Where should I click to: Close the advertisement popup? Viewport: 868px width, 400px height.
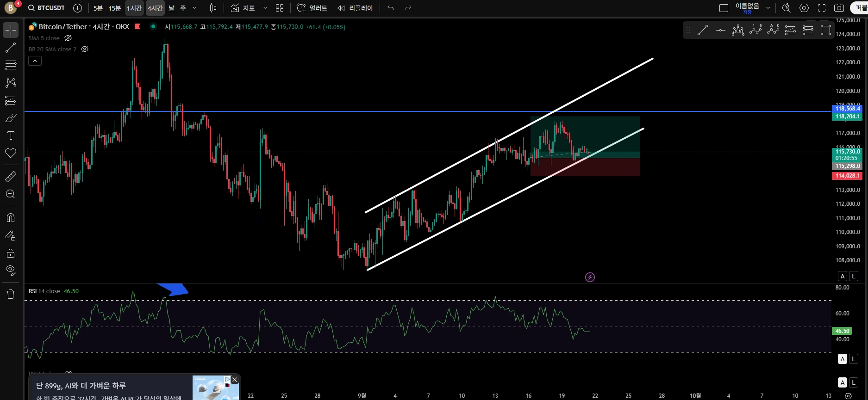click(x=235, y=380)
